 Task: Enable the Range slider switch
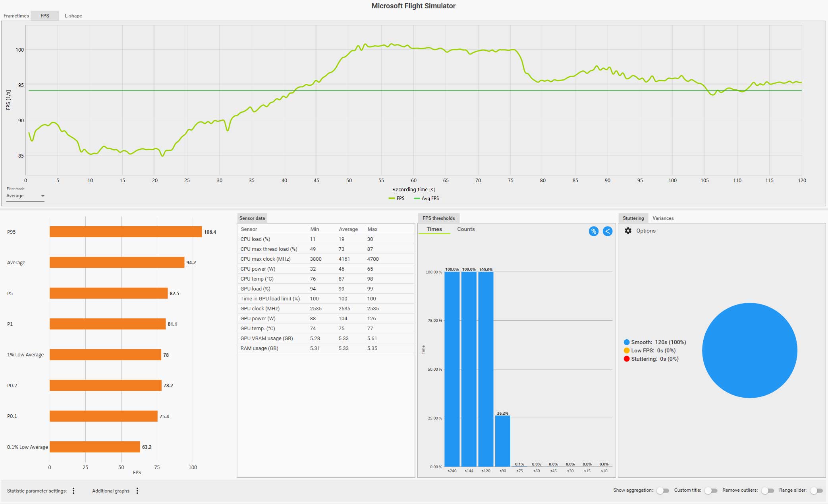click(816, 491)
